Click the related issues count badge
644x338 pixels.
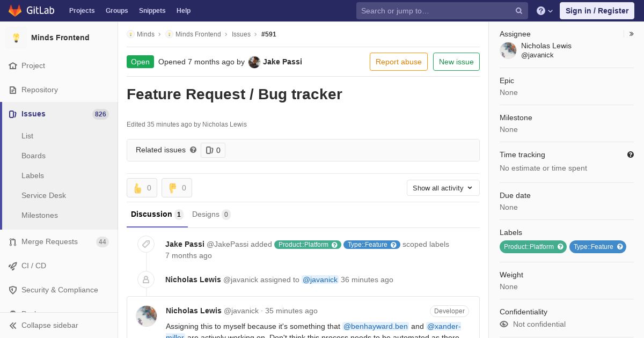(213, 150)
